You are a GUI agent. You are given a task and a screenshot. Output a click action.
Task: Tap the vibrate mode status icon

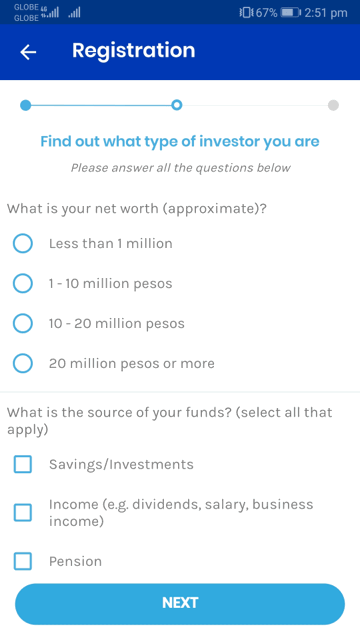click(246, 13)
